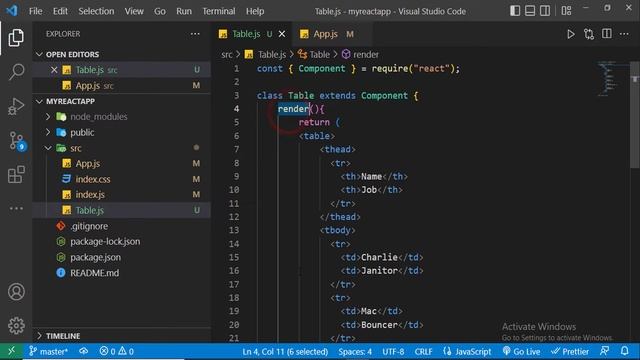Open changes compare icon in editor toolbar
The height and width of the screenshot is (360, 640).
[x=589, y=34]
